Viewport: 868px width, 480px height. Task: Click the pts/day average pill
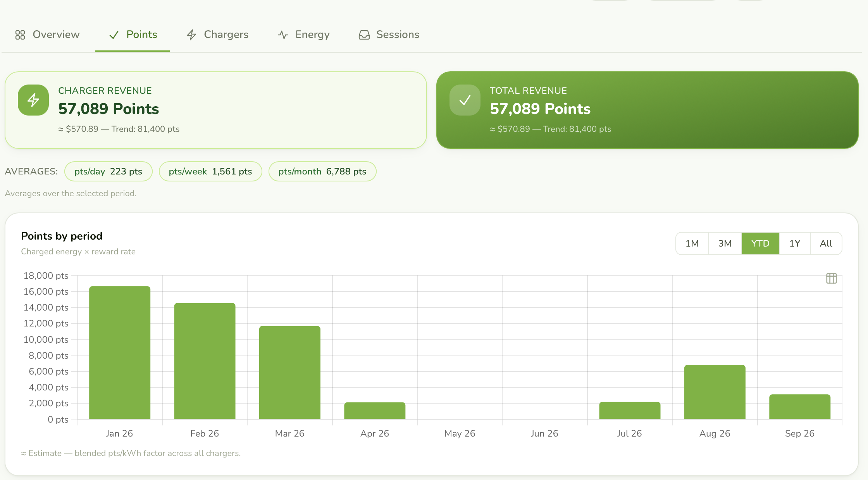[x=108, y=171]
